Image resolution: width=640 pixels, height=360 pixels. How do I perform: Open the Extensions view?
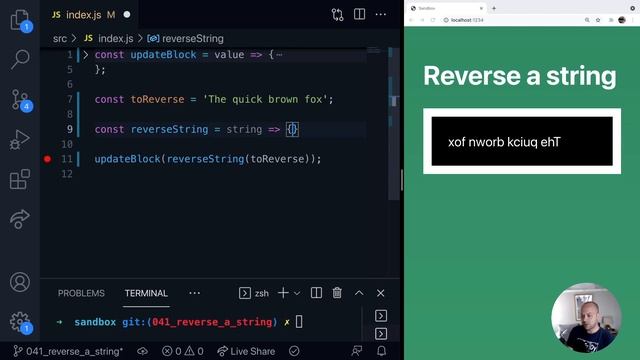pos(20,179)
